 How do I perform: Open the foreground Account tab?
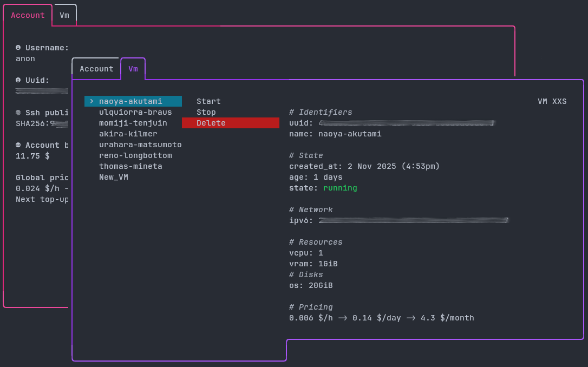coord(96,69)
